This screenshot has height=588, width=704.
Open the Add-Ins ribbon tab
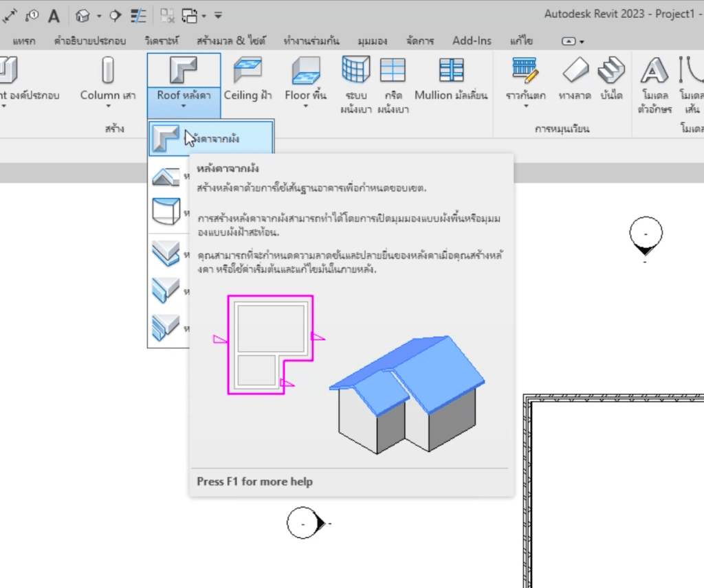(x=472, y=41)
